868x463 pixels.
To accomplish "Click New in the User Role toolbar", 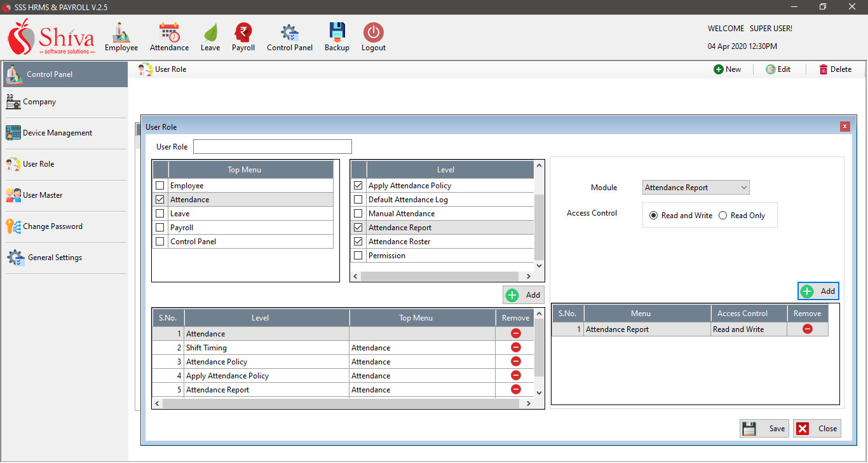I will click(727, 69).
